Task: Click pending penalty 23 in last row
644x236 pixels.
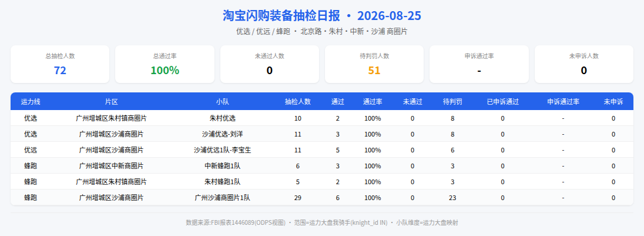Action: (452, 197)
